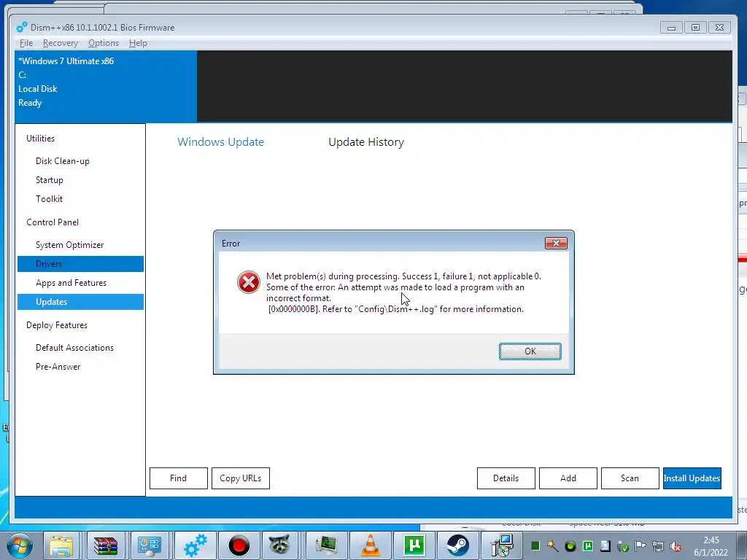Open the Help menu

click(138, 43)
